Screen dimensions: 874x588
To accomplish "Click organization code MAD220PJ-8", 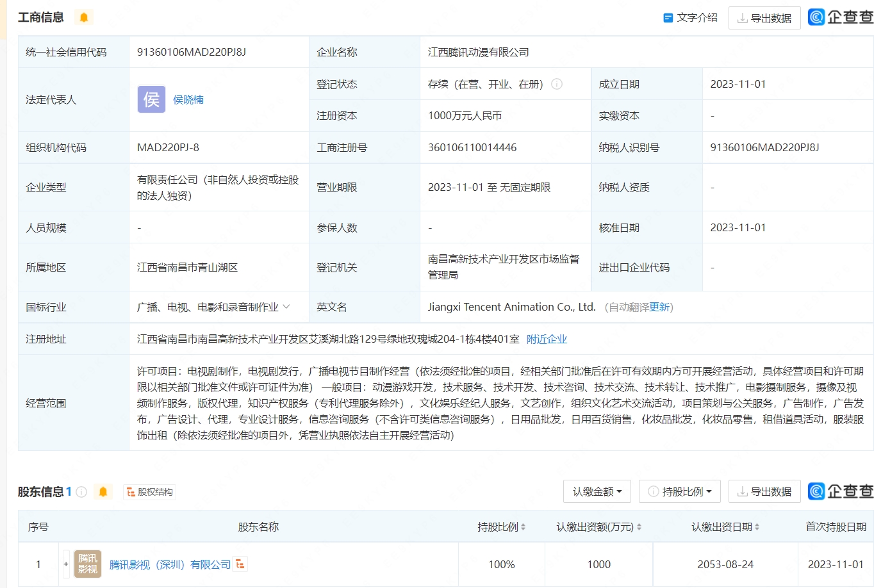I will click(x=168, y=148).
